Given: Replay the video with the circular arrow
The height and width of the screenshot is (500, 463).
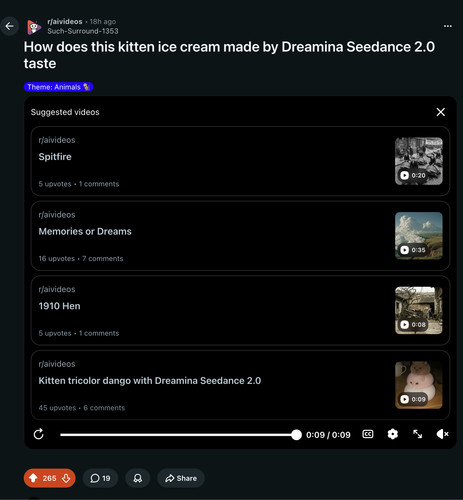Looking at the screenshot, I should tap(39, 434).
